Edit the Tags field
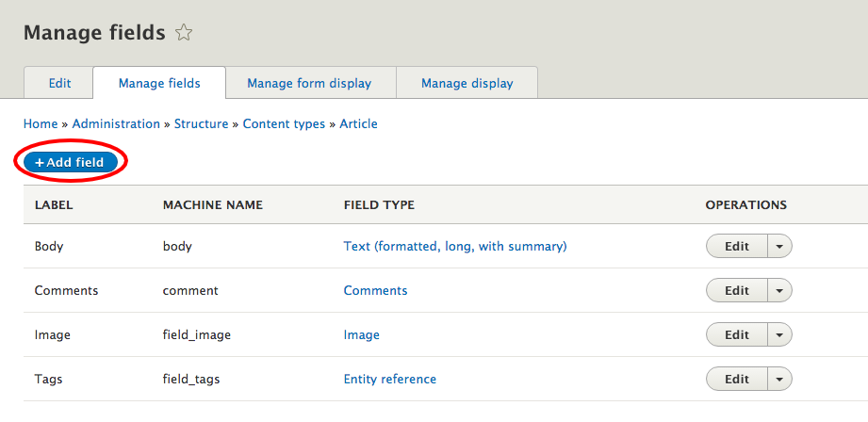868x422 pixels. pos(737,379)
